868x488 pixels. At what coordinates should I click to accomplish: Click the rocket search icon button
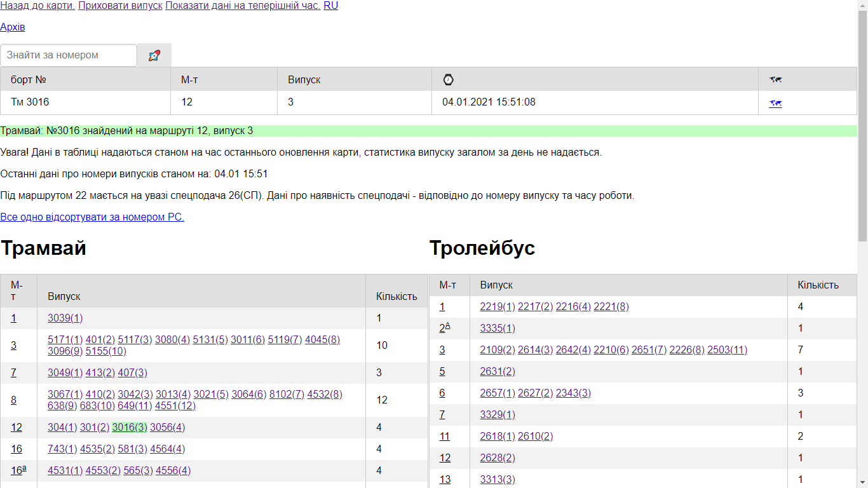(x=154, y=55)
